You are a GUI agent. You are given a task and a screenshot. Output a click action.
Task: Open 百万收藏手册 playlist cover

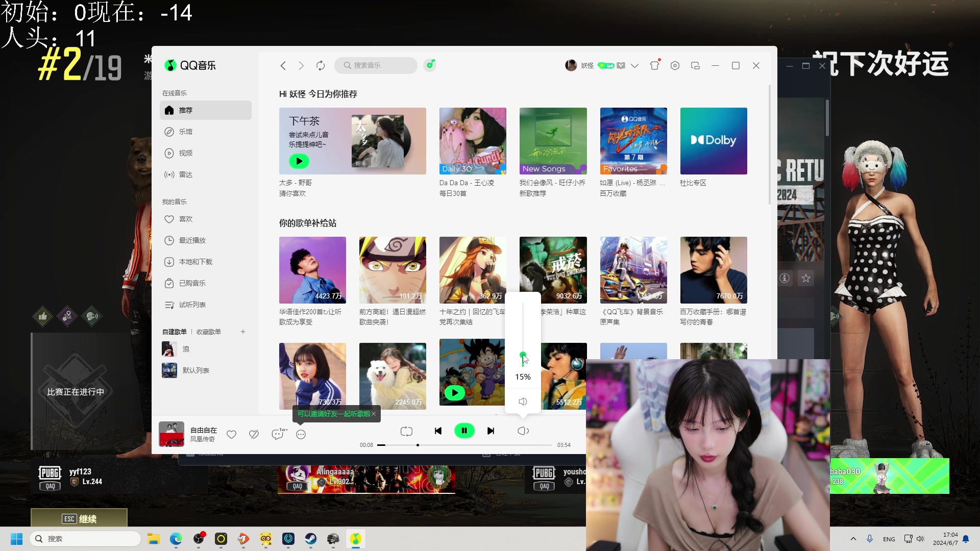[x=714, y=270]
